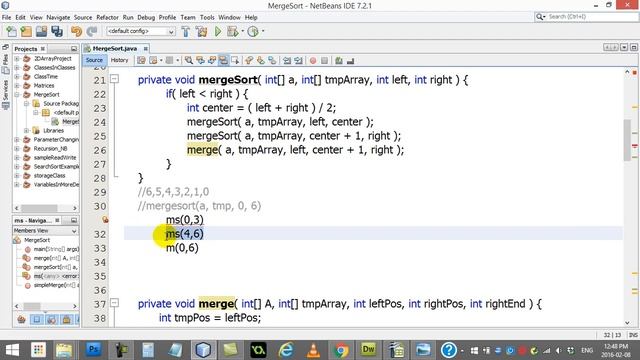Screen dimensions: 640x360
Task: Expand the storageClass project node
Action: 17,176
